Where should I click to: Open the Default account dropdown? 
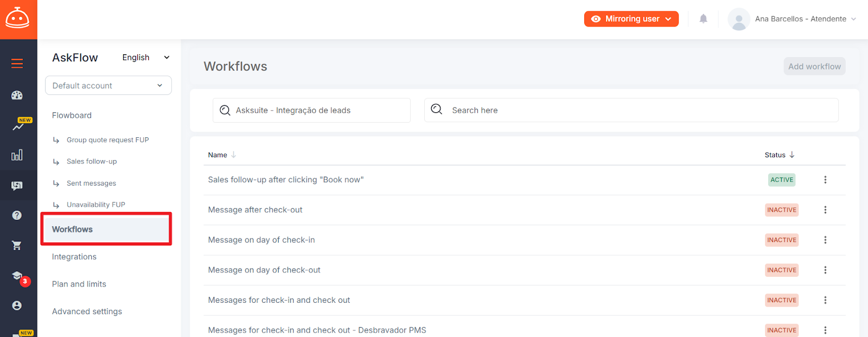pyautogui.click(x=108, y=86)
